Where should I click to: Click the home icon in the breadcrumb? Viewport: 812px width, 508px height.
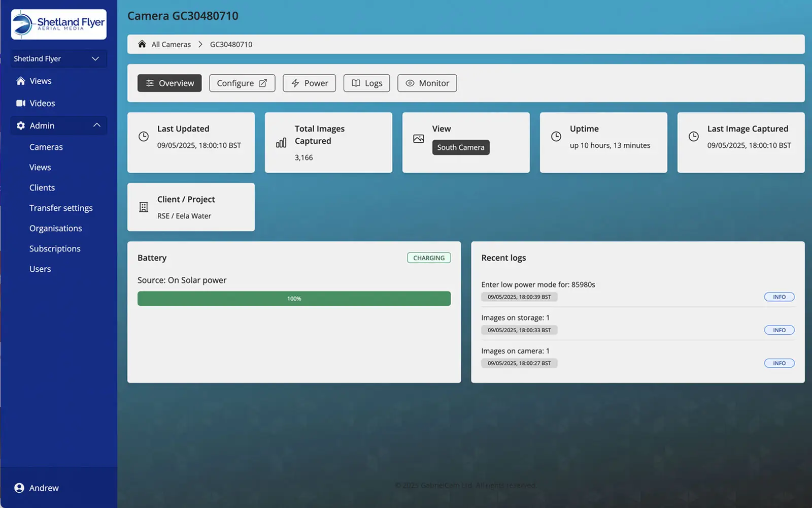pos(142,44)
